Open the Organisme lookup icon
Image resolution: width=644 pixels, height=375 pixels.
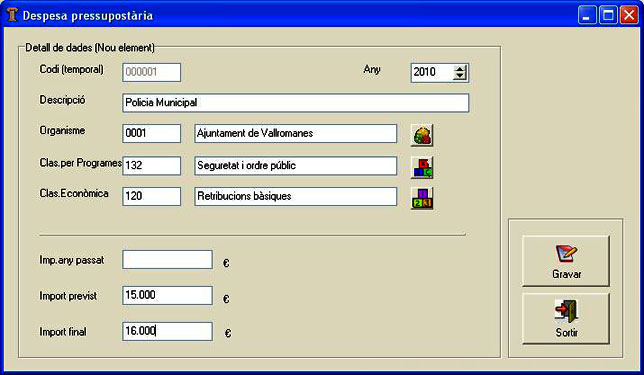422,135
